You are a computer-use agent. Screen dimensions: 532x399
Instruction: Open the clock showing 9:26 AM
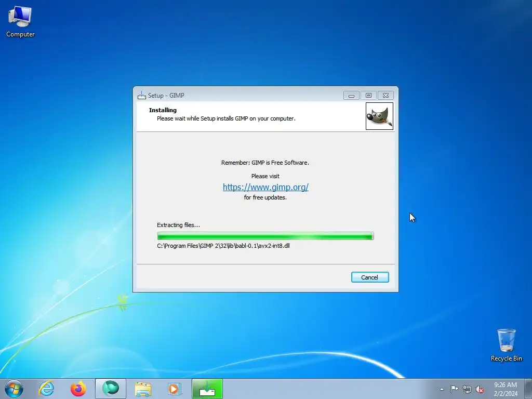click(x=506, y=389)
